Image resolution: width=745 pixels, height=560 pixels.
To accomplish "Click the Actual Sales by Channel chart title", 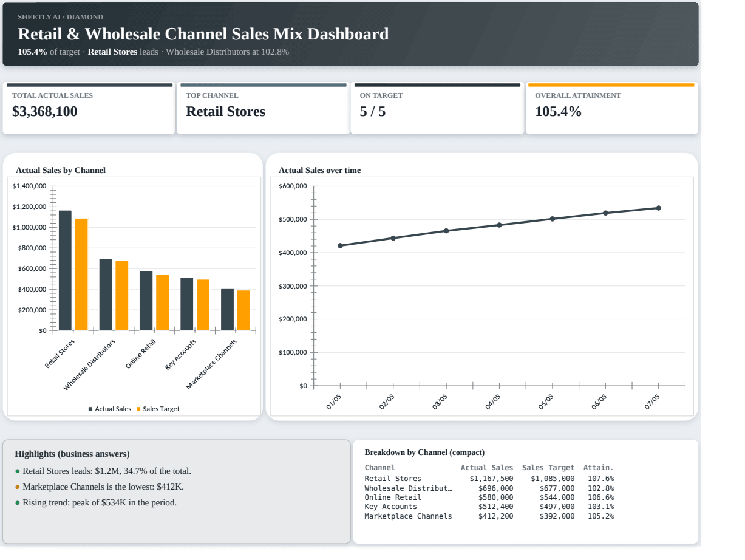I will pyautogui.click(x=61, y=171).
